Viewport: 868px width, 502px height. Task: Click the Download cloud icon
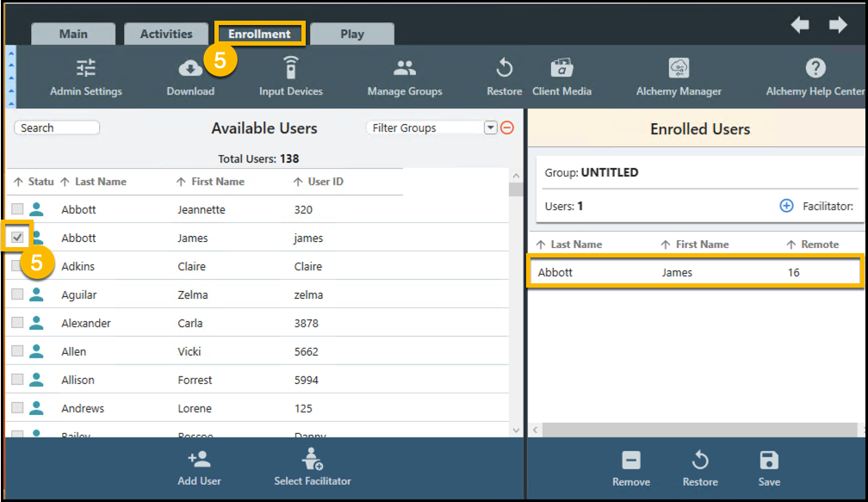tap(190, 69)
